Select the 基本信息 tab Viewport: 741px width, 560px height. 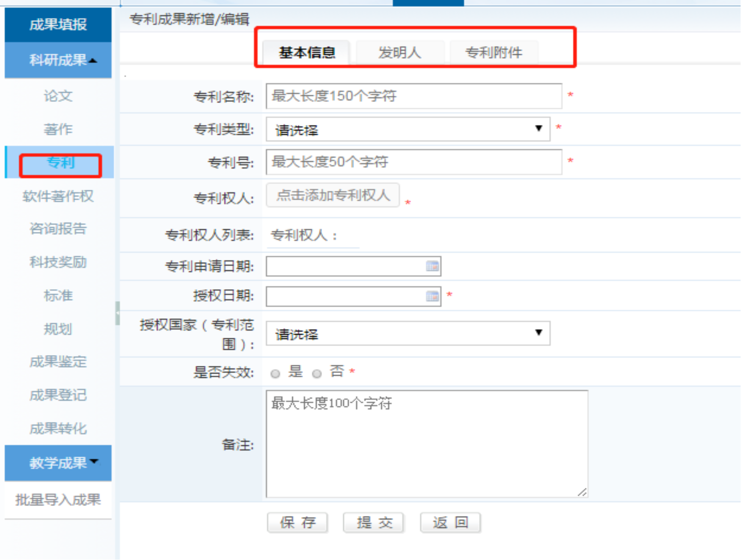click(307, 53)
